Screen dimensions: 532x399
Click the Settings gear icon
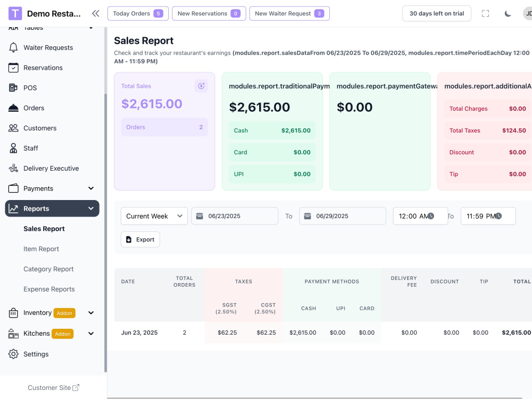click(13, 354)
